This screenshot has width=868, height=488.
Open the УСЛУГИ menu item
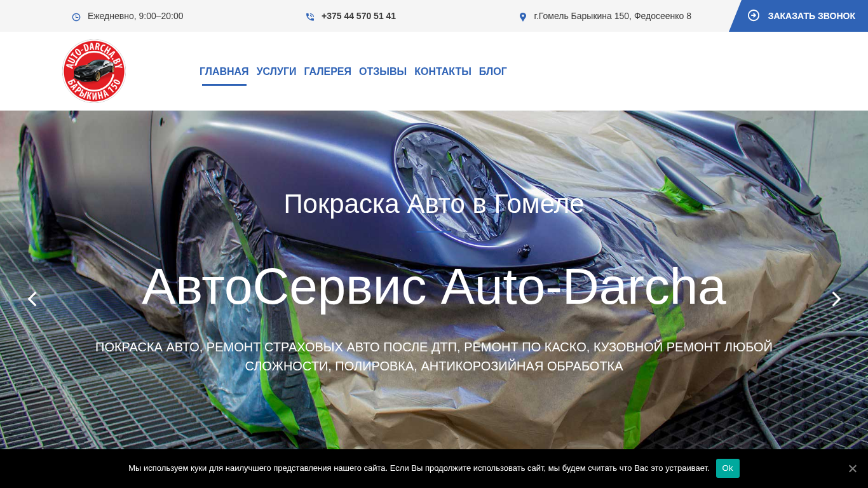coord(276,71)
